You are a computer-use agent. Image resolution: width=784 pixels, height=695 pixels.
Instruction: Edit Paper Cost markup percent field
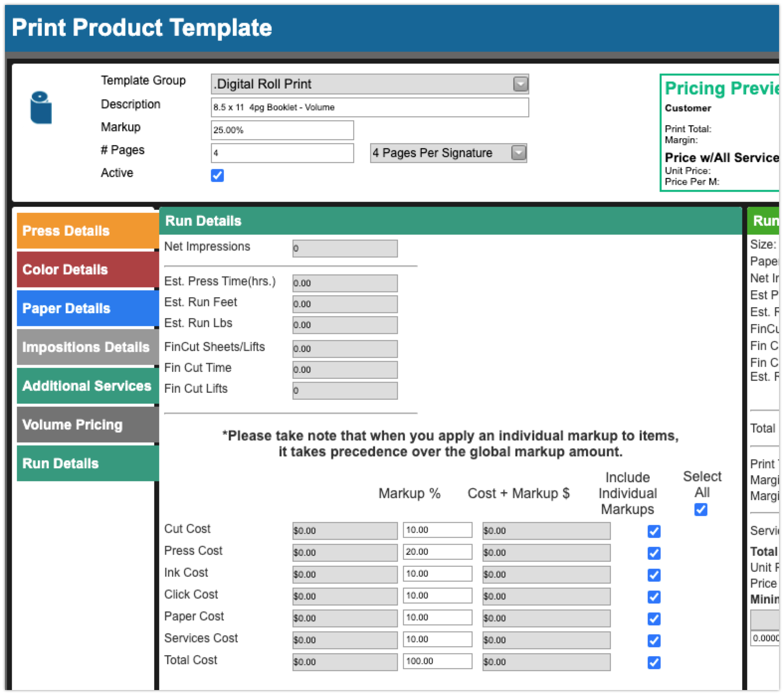(x=437, y=617)
